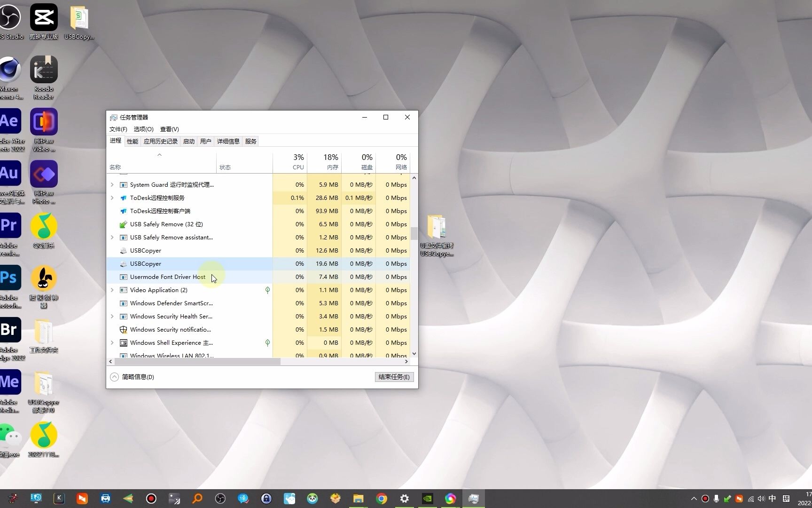The image size is (812, 508).
Task: Select the U盘文件偷拷 USBCopyer folder
Action: [437, 236]
